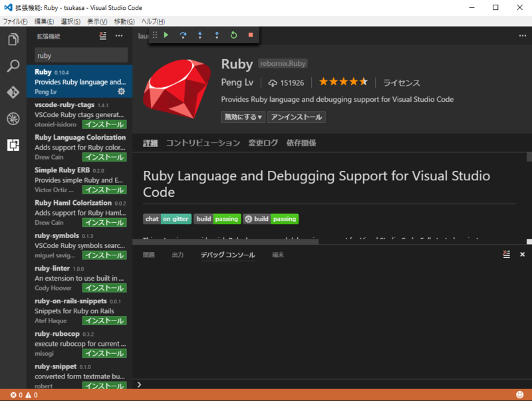Open the 端末 panel tab

pos(278,255)
